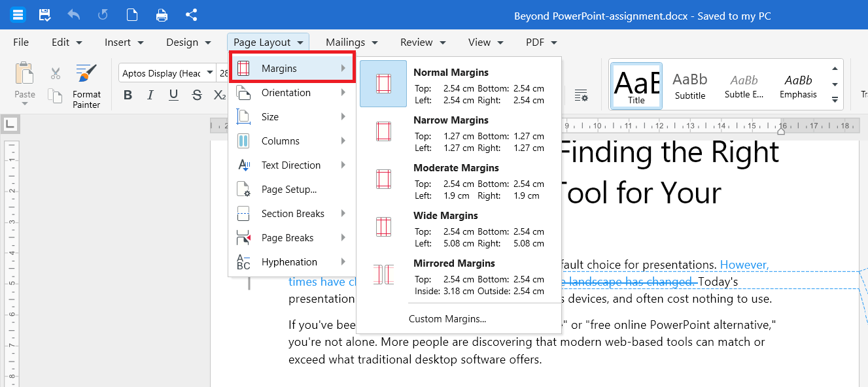
Task: Click Custom Margins option
Action: (447, 319)
